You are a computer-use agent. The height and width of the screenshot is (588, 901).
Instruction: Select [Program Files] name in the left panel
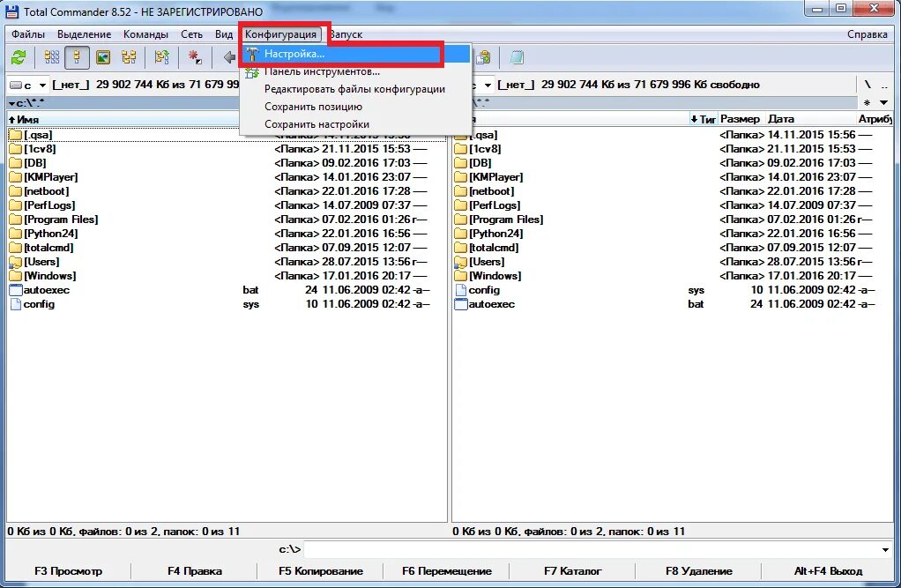[61, 220]
